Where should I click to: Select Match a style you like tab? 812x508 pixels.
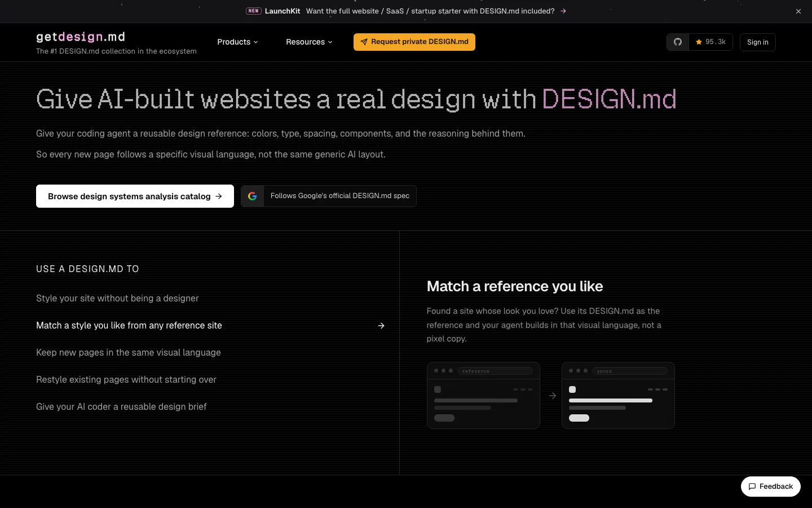[210, 325]
